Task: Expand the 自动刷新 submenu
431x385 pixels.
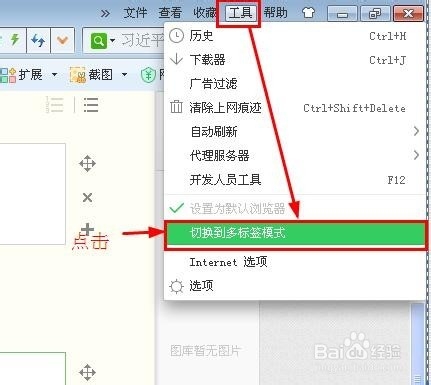Action: pos(295,132)
